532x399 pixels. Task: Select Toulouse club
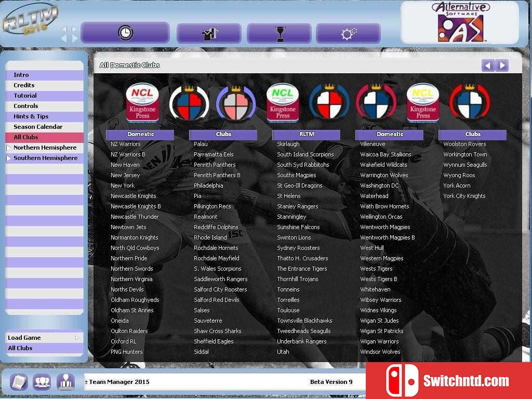288,310
